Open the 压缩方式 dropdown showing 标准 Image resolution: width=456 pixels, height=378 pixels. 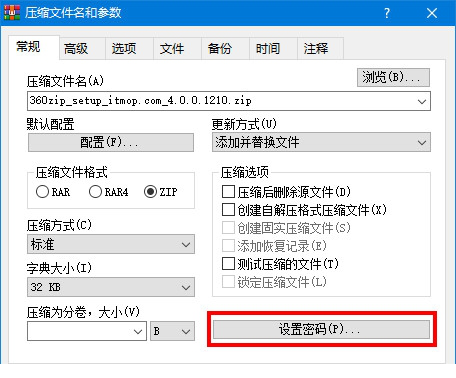(x=111, y=244)
